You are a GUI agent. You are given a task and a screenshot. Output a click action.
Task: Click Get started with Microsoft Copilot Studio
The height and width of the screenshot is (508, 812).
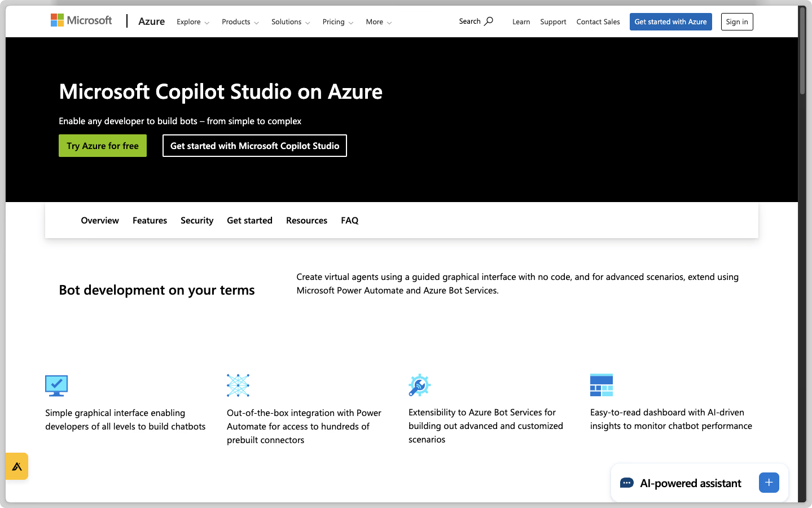254,146
